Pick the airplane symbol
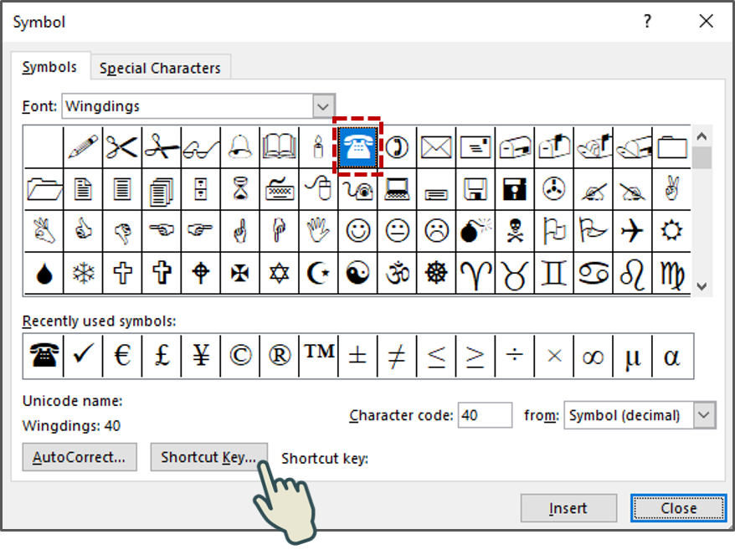The width and height of the screenshot is (735, 560). [632, 231]
